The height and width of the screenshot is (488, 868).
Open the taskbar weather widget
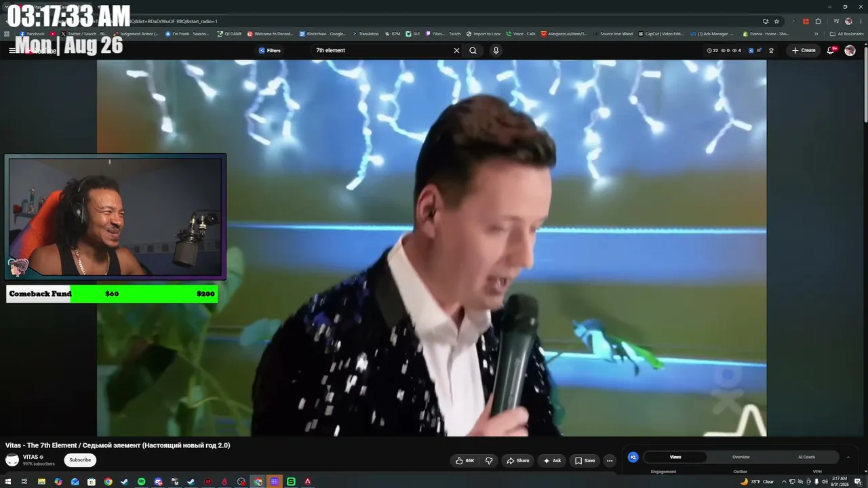coord(757,482)
